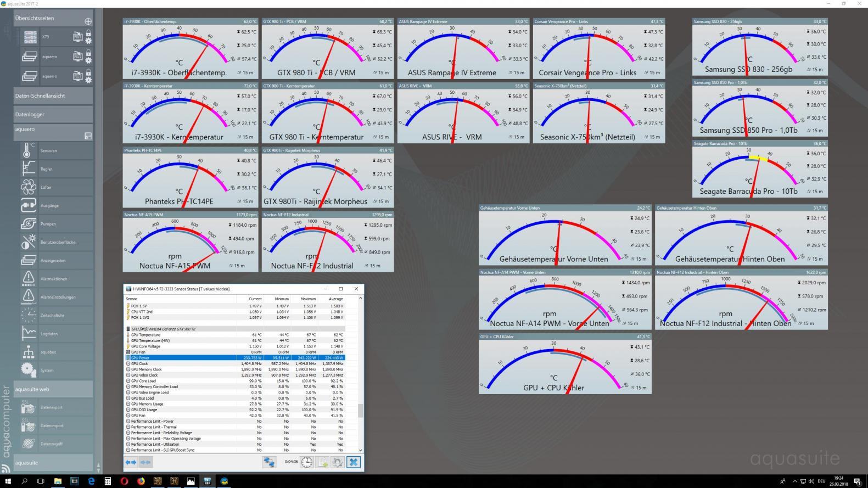Open the Pumpen pumps page

(57, 224)
